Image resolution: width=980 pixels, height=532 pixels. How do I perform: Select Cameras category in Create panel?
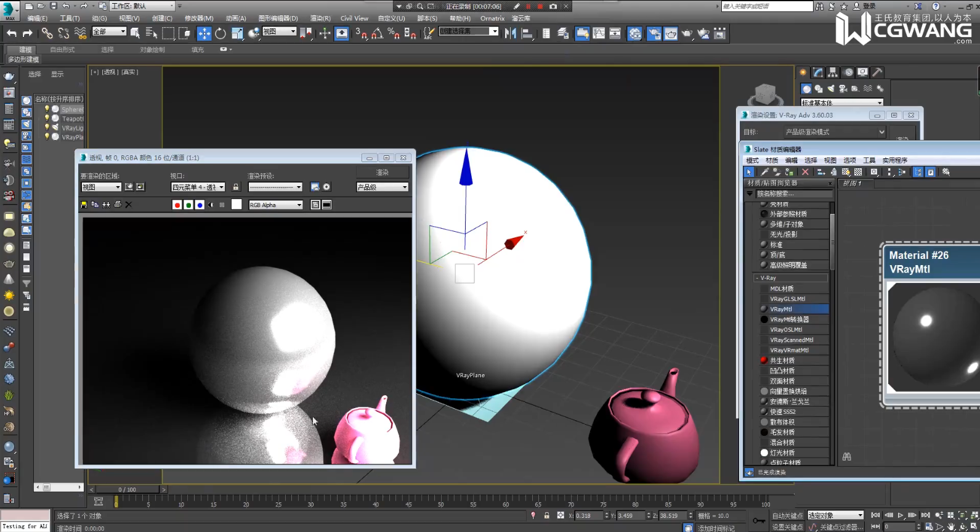[843, 88]
